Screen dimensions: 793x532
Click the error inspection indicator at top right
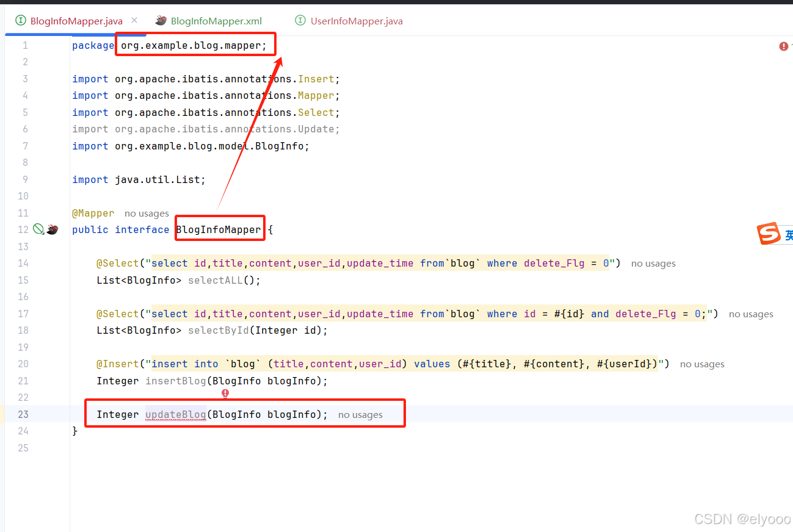pyautogui.click(x=783, y=46)
